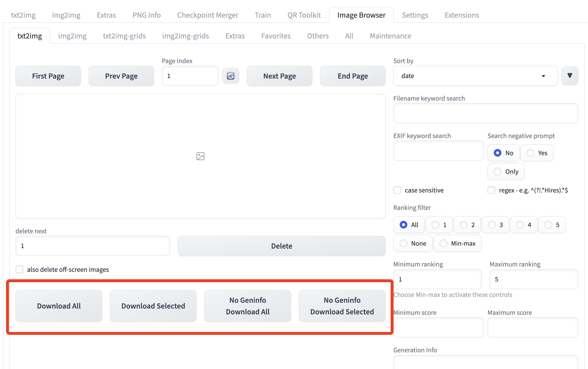Click the refresh page index icon
The image size is (588, 369).
[230, 76]
